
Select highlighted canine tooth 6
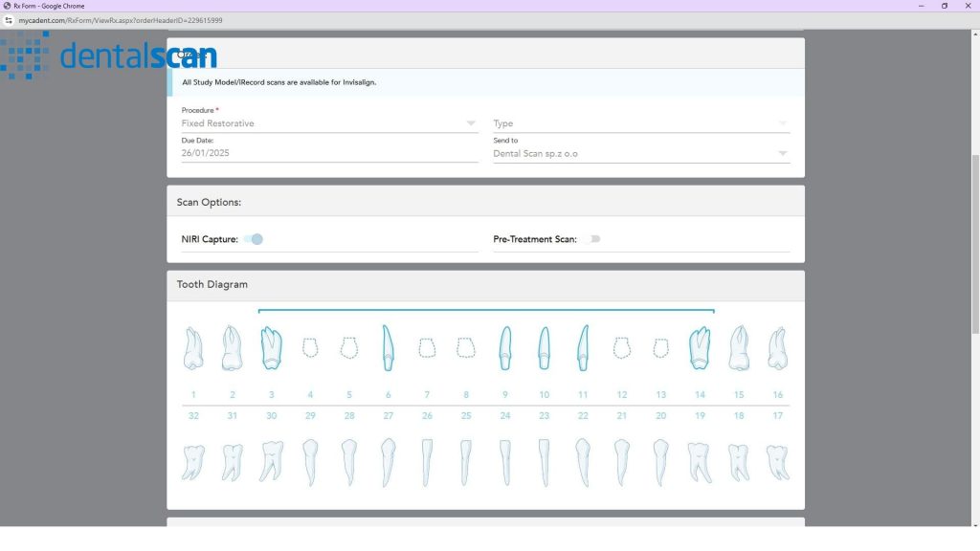[x=389, y=348]
